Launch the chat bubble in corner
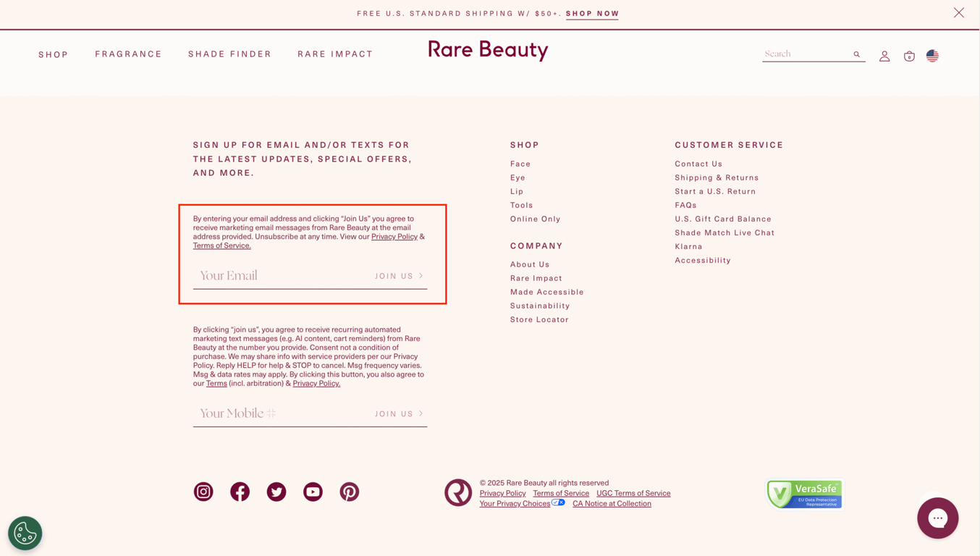The image size is (980, 556). point(937,518)
